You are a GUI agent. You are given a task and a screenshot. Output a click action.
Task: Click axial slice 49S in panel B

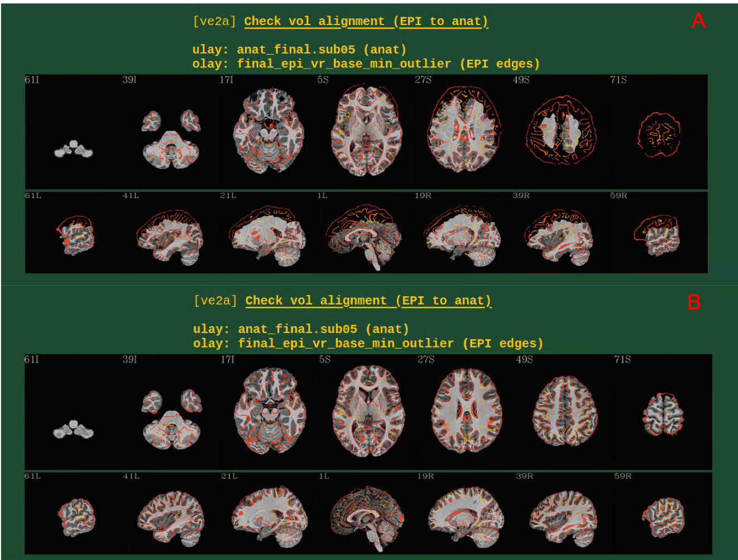tap(565, 412)
